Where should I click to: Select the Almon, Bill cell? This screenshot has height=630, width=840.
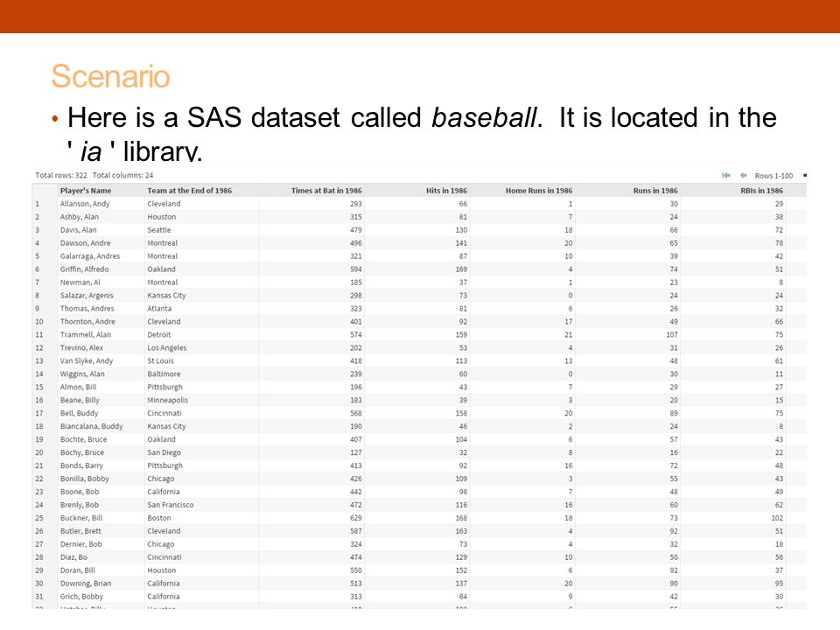[x=78, y=387]
